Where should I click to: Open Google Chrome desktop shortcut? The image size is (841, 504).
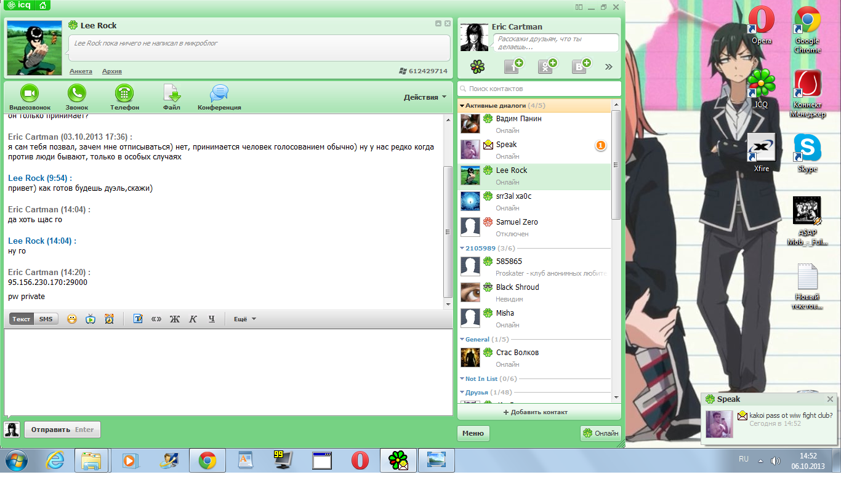tap(807, 30)
